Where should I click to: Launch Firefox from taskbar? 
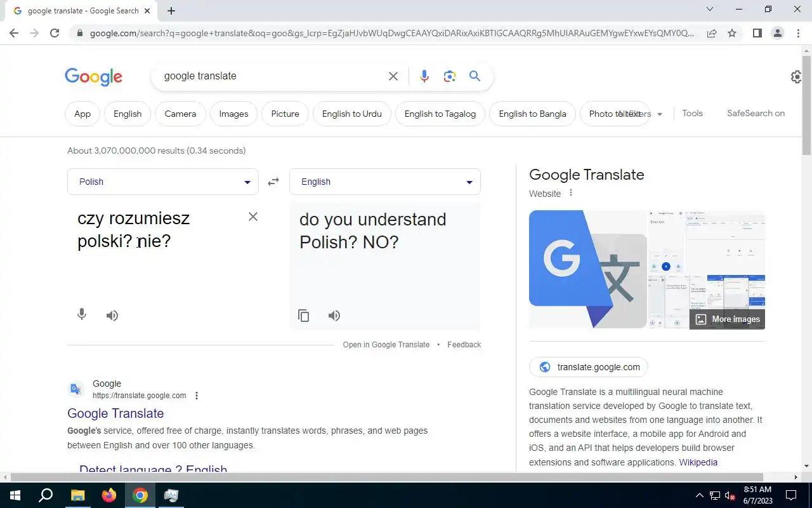[x=109, y=495]
